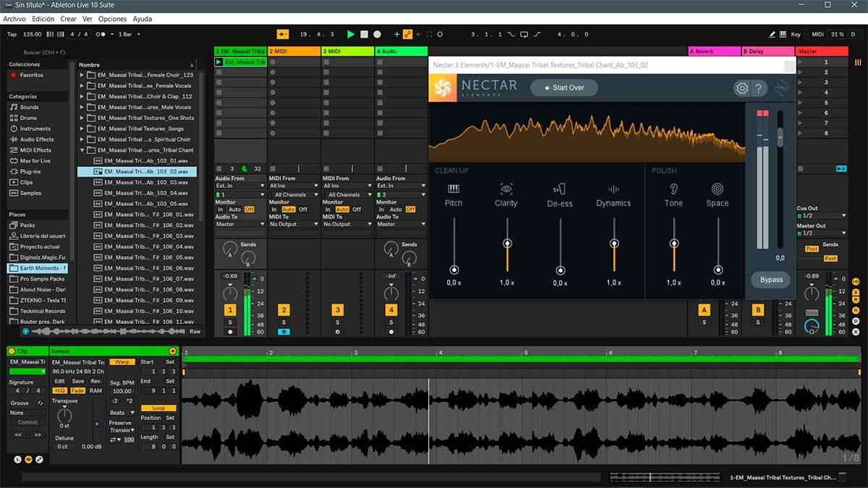
Task: Click the Space module icon in Nectar
Action: pos(718,189)
